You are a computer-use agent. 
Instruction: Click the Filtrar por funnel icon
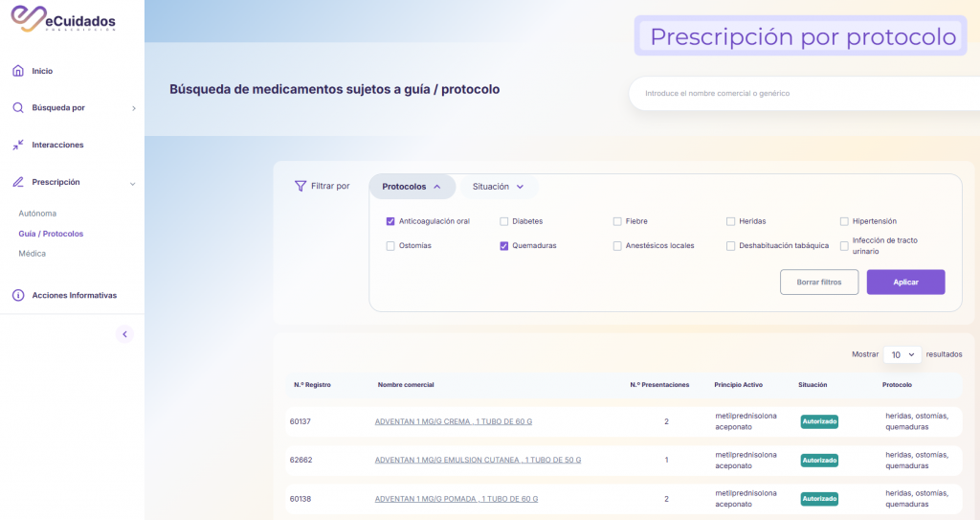tap(300, 186)
